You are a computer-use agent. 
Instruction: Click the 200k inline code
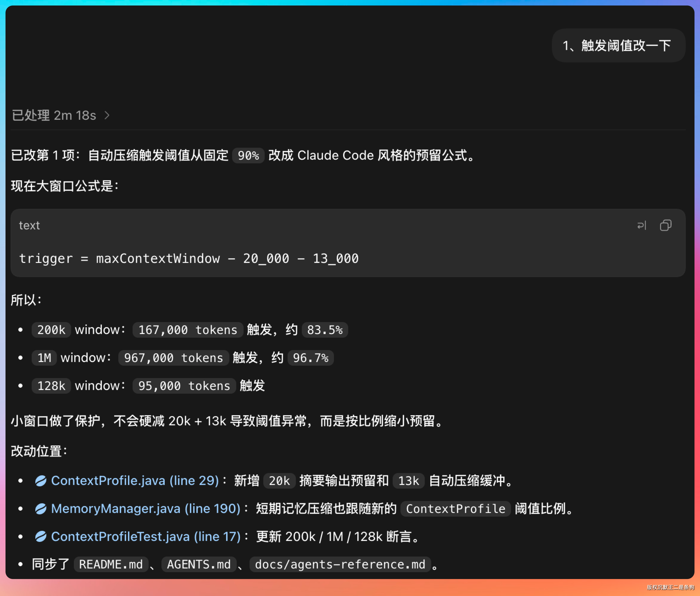pyautogui.click(x=51, y=330)
